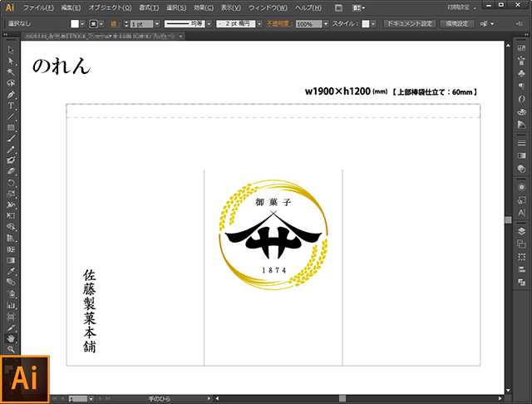The width and height of the screenshot is (532, 404).
Task: Select the Rectangle tool
Action: [x=11, y=127]
